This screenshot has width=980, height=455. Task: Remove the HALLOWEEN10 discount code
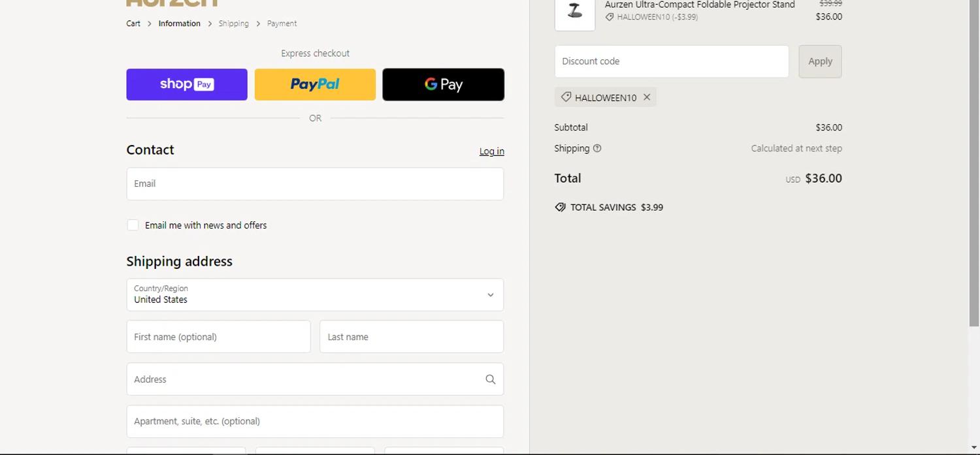[x=647, y=97]
